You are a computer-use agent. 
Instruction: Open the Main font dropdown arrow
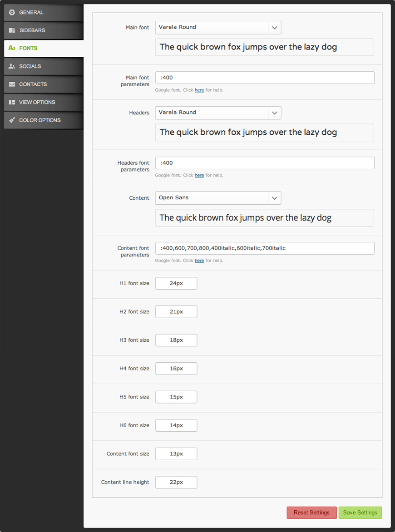pos(274,27)
